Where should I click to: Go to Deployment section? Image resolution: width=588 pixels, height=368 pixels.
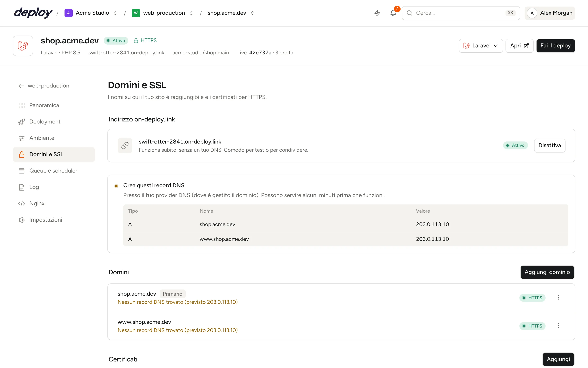(54, 122)
